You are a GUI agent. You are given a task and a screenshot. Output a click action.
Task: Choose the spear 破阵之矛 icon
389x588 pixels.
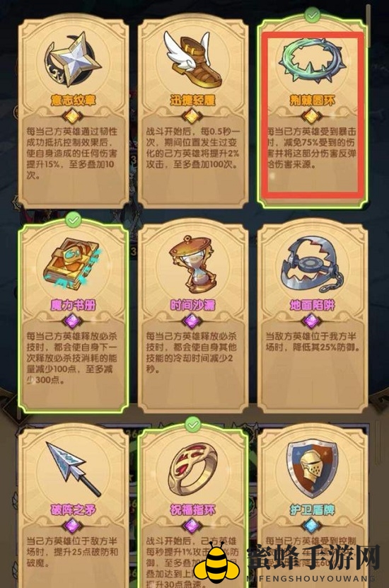74,468
